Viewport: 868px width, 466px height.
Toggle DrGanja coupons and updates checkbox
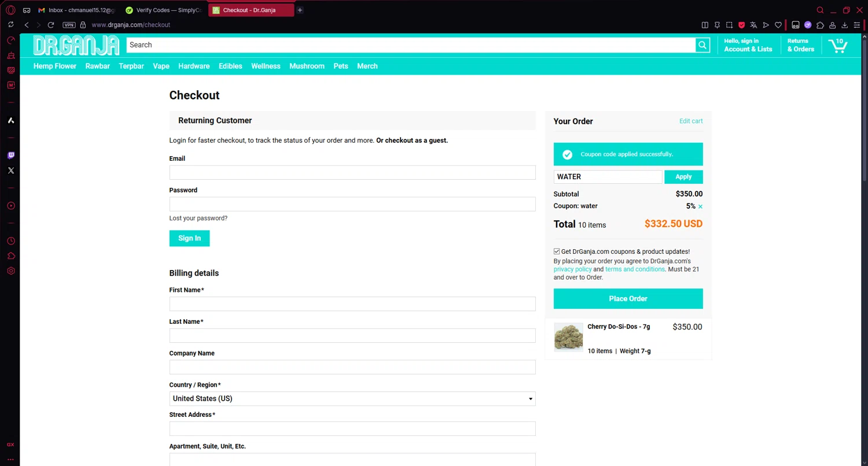(x=557, y=252)
